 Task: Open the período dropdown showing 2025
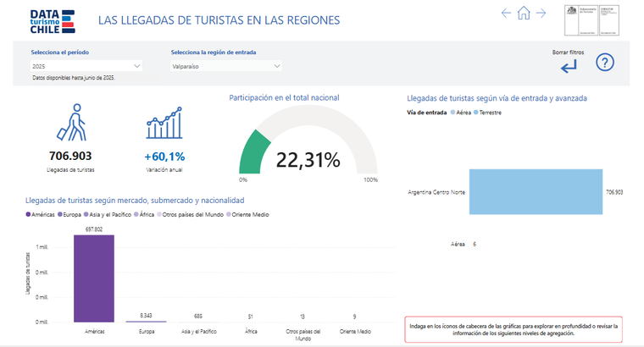coord(86,65)
